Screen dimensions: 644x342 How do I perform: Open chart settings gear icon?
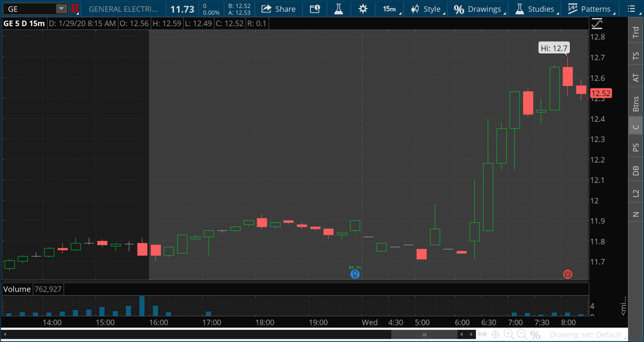point(363,9)
